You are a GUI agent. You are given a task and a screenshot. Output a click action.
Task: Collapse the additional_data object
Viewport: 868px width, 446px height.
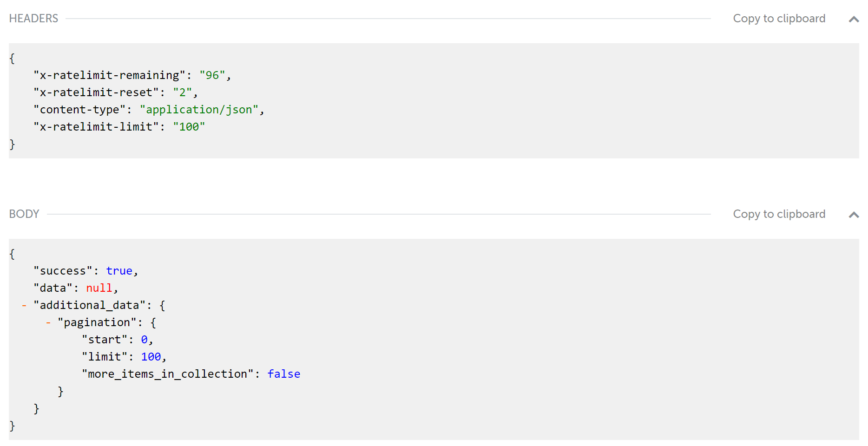coord(23,305)
